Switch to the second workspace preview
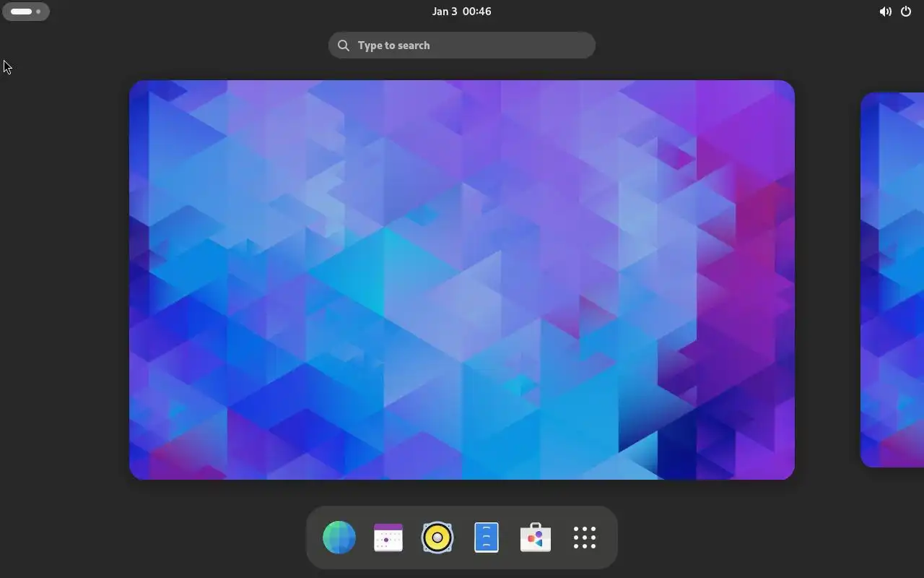 tap(892, 280)
